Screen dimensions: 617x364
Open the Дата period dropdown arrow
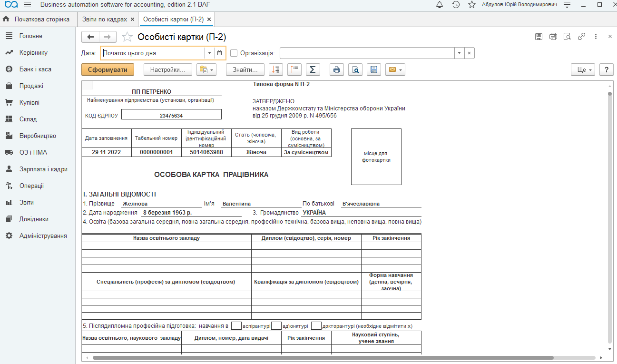(209, 53)
